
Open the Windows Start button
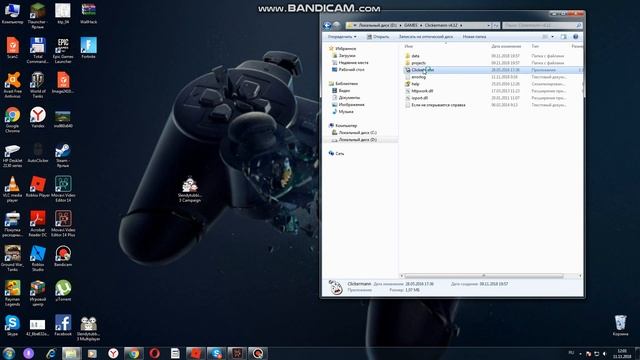click(9, 353)
